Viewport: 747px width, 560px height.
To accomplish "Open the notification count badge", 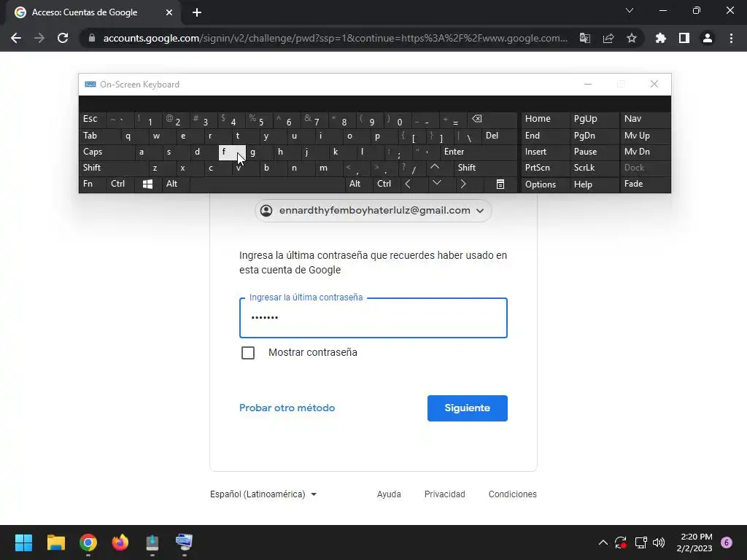I will pyautogui.click(x=727, y=542).
